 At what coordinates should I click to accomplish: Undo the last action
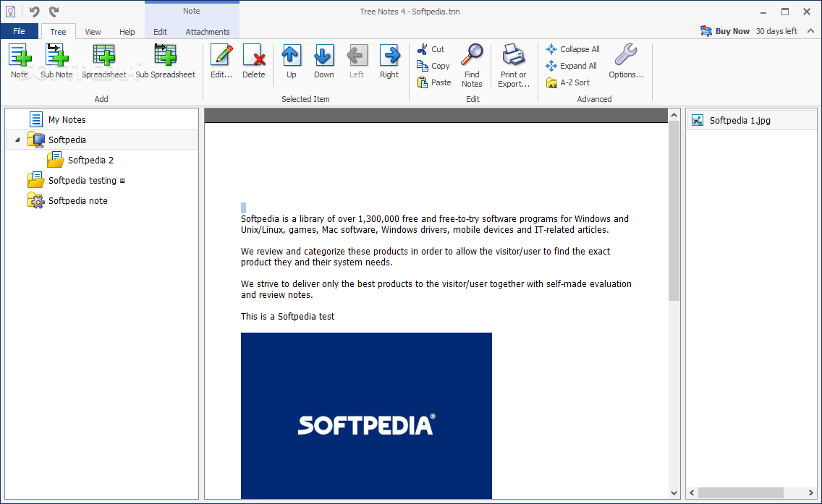(x=34, y=11)
